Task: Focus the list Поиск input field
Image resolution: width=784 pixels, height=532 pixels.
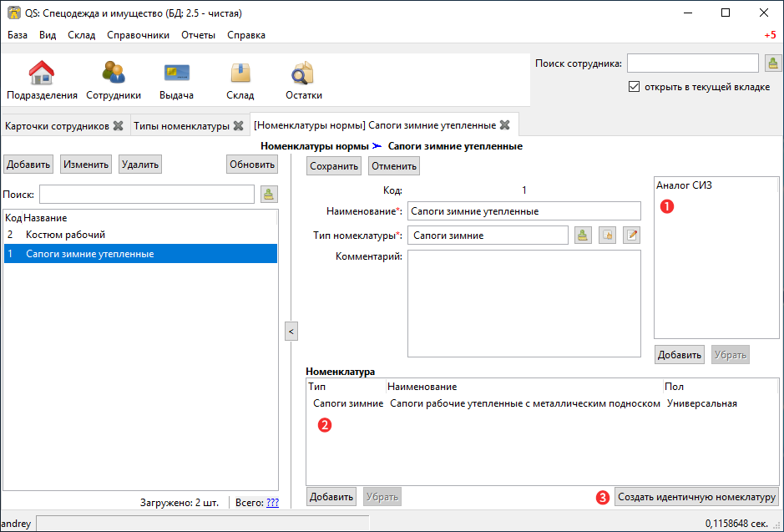Action: (x=147, y=194)
